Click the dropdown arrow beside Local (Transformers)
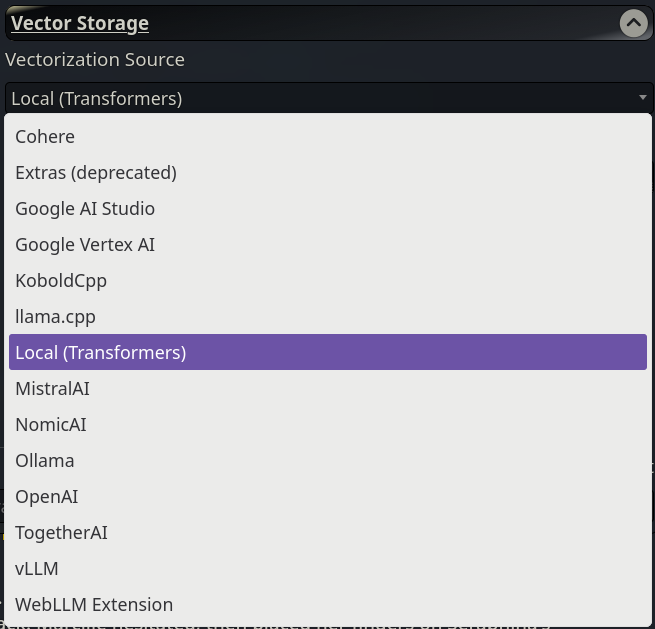 tap(642, 98)
